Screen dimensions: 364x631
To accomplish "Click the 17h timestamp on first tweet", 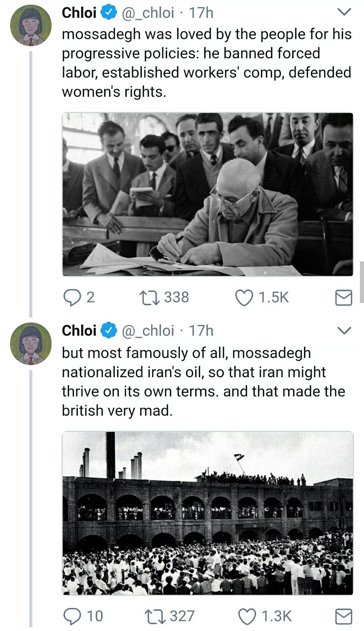I will click(201, 13).
